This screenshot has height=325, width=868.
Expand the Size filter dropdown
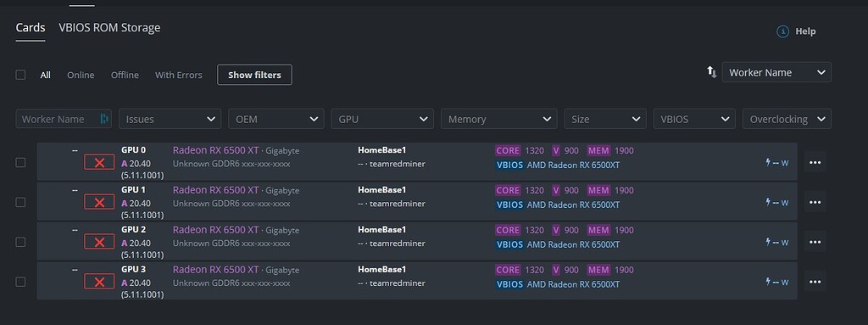pyautogui.click(x=605, y=119)
